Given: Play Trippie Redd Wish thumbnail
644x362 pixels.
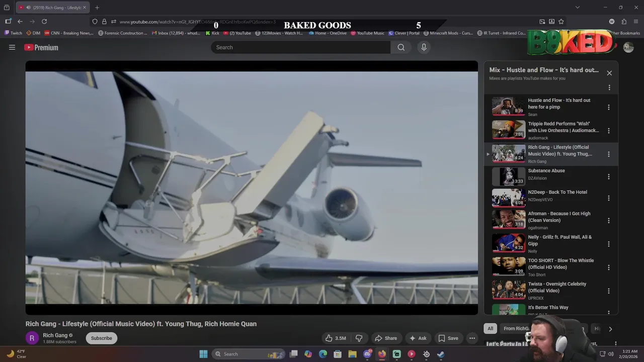Looking at the screenshot, I should tap(508, 130).
